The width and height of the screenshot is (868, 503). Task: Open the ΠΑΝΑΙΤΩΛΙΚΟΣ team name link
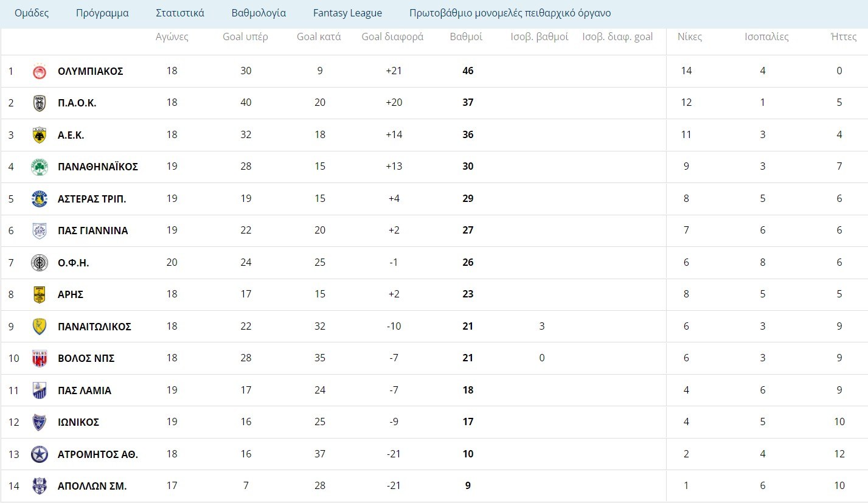(x=94, y=327)
